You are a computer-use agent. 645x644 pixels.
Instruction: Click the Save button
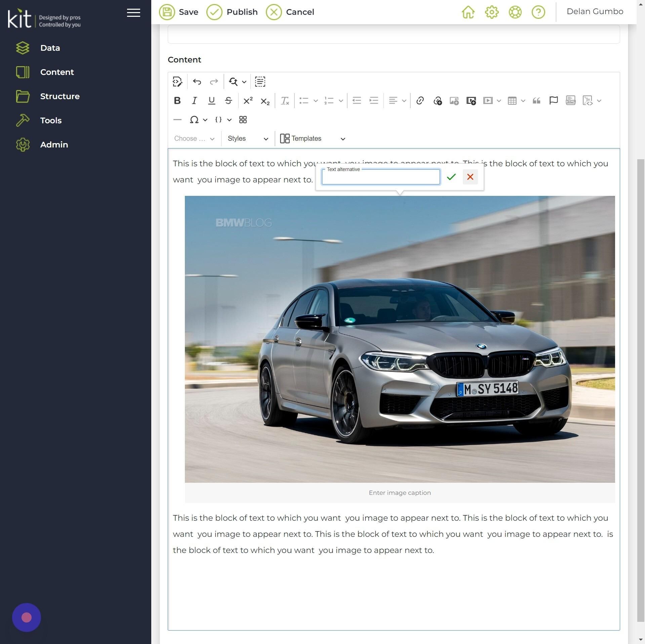(178, 12)
